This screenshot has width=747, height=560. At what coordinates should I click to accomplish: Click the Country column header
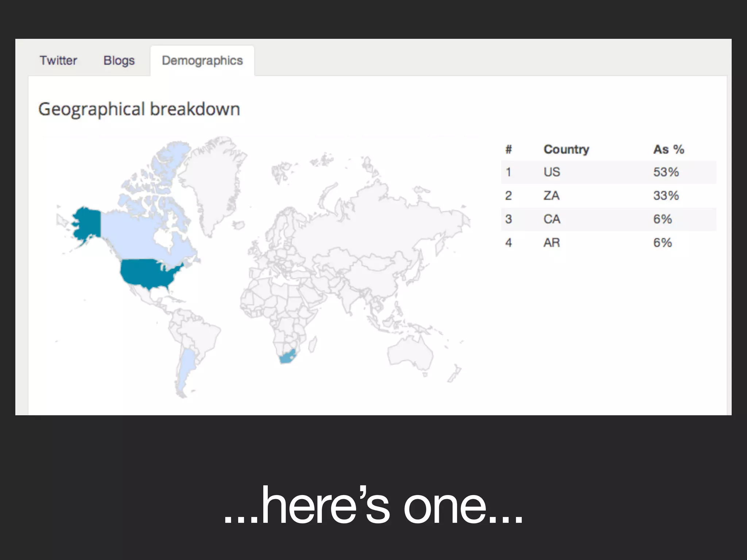coord(566,149)
